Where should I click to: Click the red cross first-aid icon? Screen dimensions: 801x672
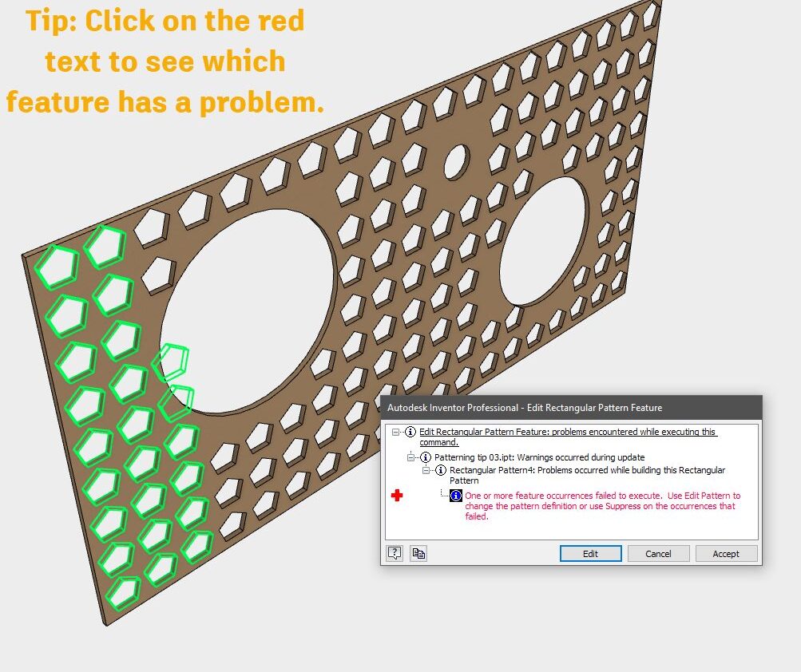(397, 496)
